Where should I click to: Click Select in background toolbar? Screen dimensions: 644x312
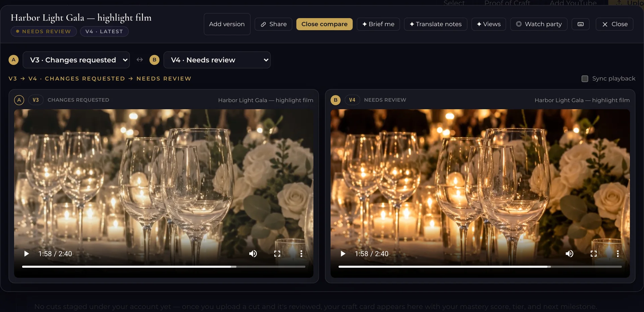[454, 3]
